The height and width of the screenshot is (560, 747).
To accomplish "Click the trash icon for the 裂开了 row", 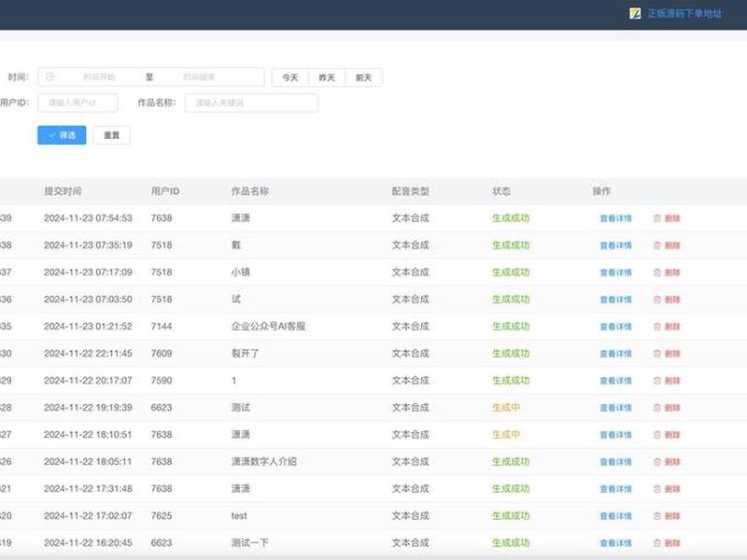I will tap(657, 354).
